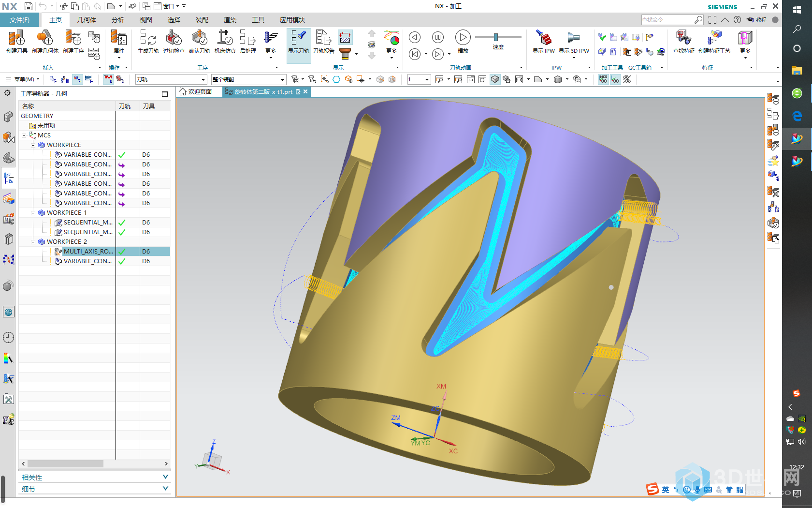Run Gouge Check (过切检查)
The height and width of the screenshot is (508, 812).
click(x=174, y=41)
